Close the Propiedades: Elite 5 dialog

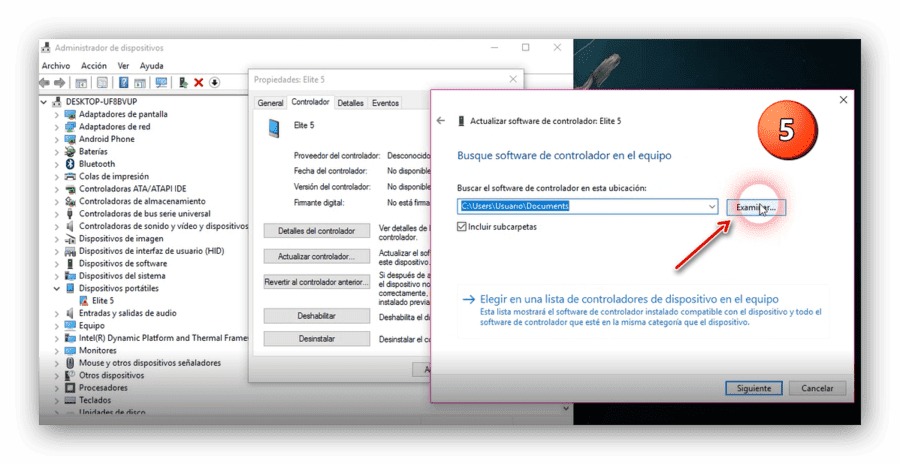(513, 79)
